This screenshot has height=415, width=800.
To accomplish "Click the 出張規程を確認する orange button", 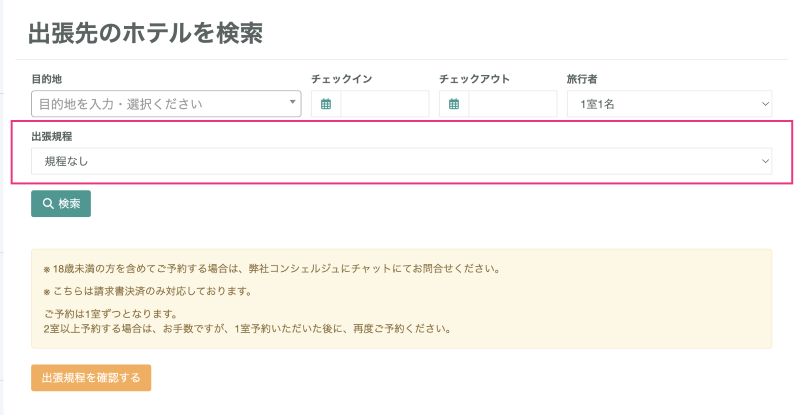I will point(91,378).
